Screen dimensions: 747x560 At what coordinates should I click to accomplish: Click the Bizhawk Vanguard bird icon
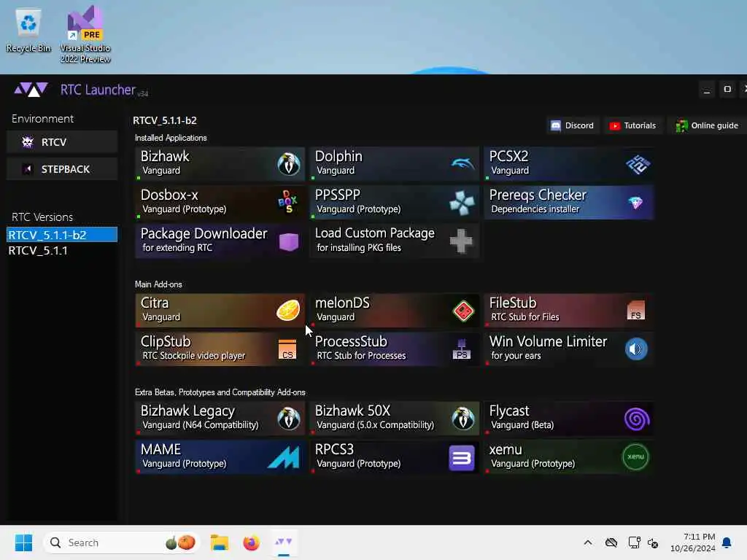(289, 164)
